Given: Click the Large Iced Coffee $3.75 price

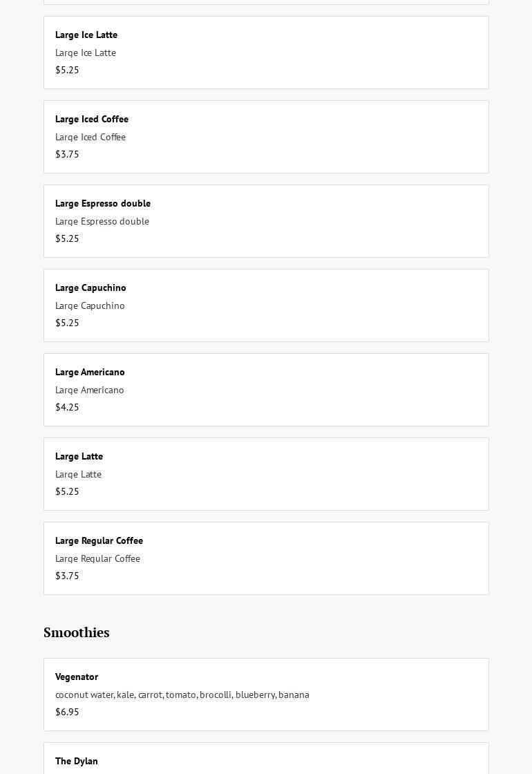Looking at the screenshot, I should coord(67,154).
